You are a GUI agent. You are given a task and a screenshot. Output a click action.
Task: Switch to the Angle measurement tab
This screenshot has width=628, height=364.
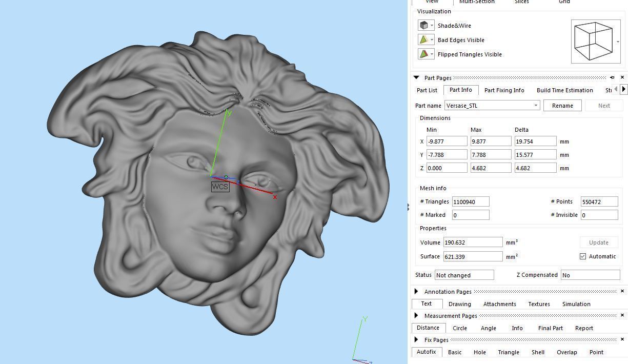pos(489,328)
